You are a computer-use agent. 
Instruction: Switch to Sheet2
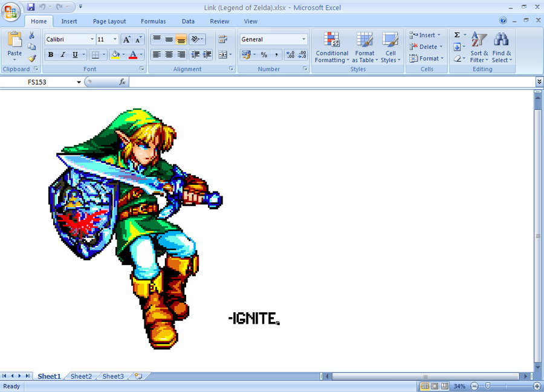click(80, 376)
